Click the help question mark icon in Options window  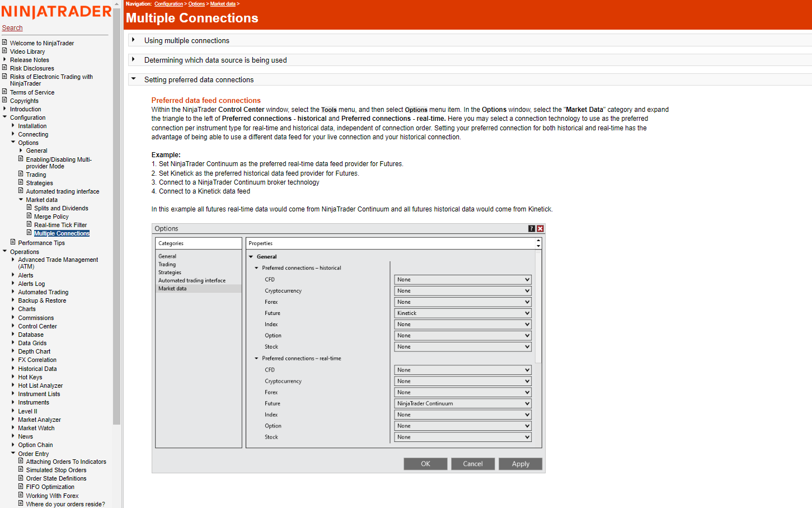click(x=532, y=228)
